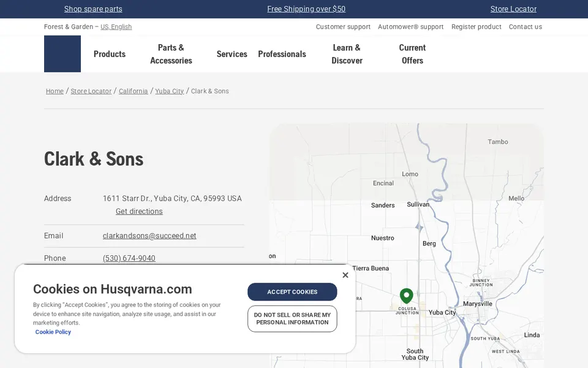This screenshot has width=588, height=368.
Task: Click Accept Cookies button
Action: 292,292
